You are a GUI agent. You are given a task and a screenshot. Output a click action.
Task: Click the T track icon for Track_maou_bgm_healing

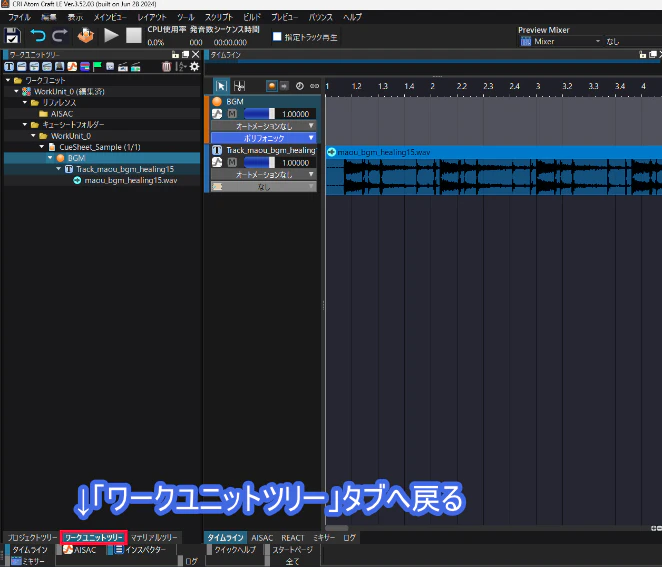pos(217,150)
